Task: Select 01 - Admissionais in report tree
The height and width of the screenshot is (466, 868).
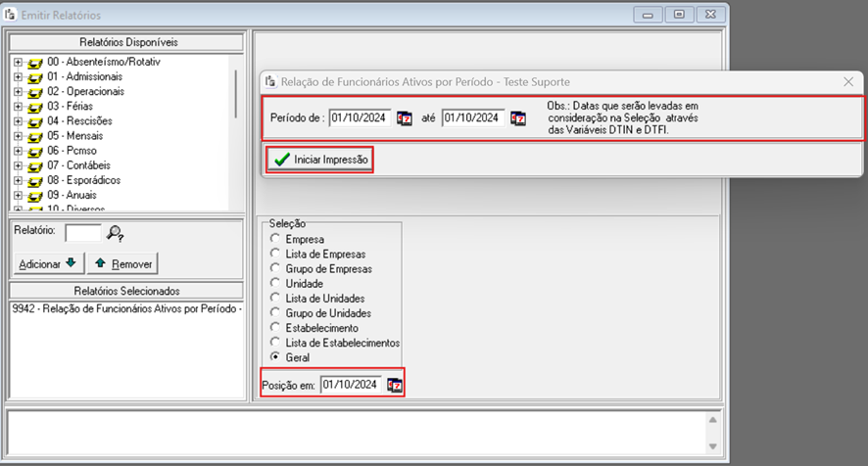Action: click(84, 77)
